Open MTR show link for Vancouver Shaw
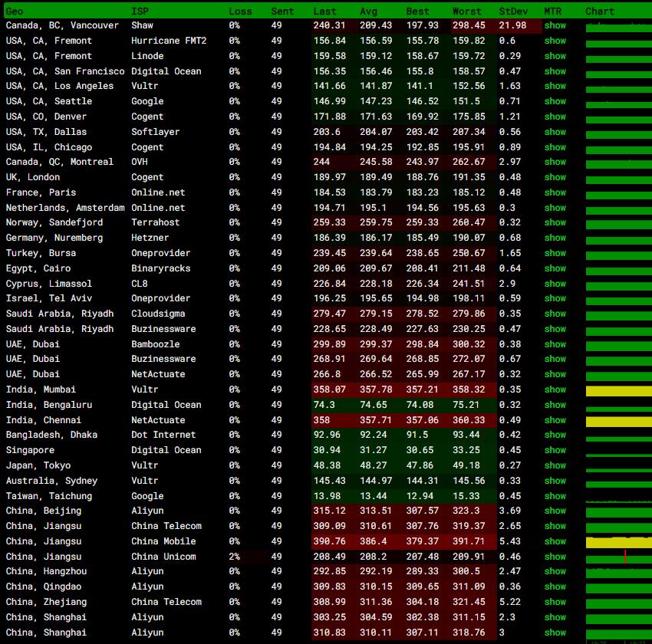Viewport: 652px width, 644px height. (x=555, y=25)
